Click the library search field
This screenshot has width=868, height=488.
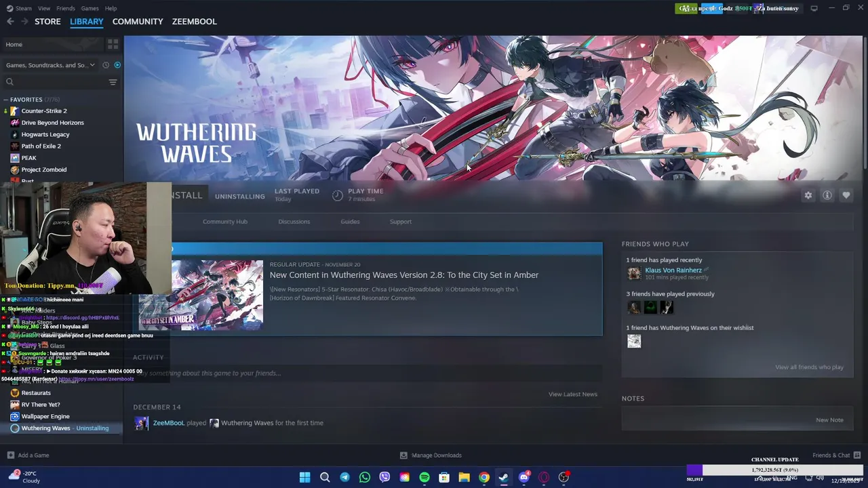click(x=54, y=82)
